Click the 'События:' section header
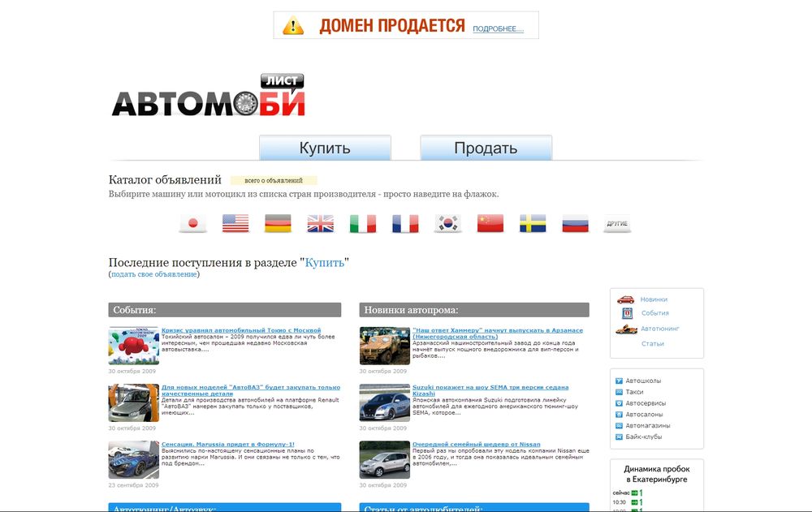 (x=225, y=310)
